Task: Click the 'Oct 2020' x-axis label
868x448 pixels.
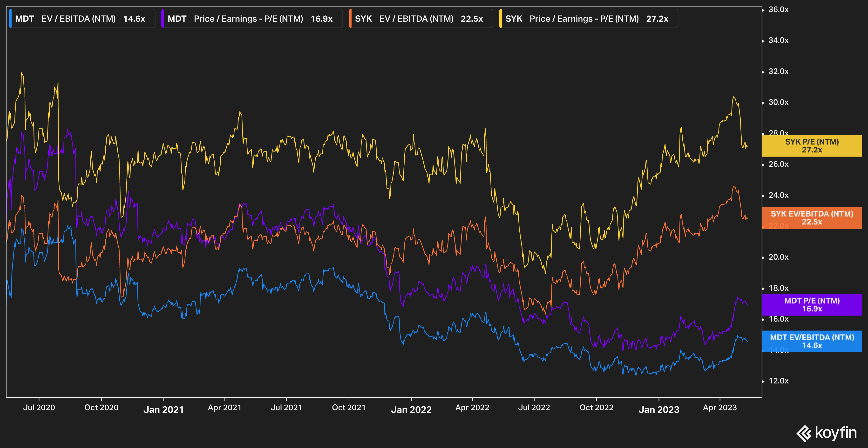Action: [x=102, y=408]
